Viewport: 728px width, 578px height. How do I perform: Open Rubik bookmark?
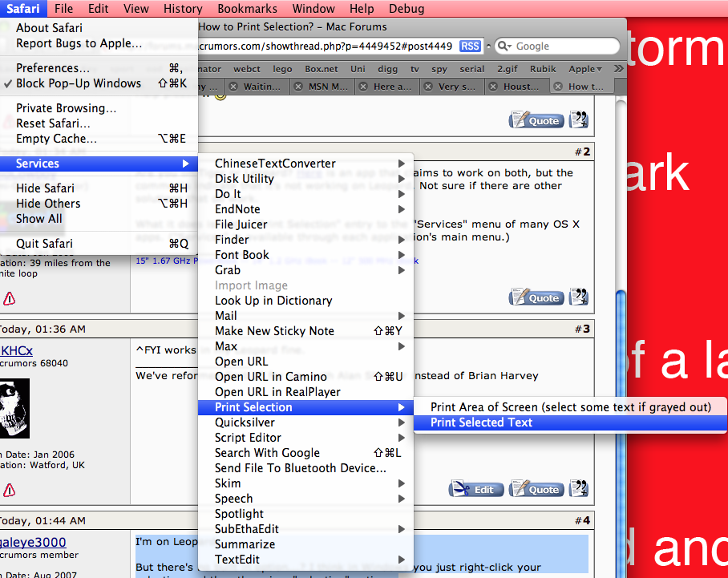pos(543,69)
